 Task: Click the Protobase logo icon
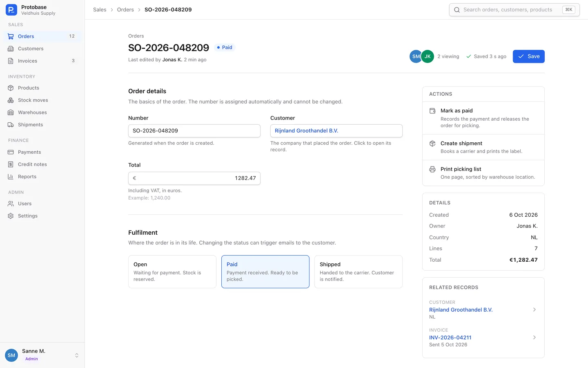tap(11, 10)
